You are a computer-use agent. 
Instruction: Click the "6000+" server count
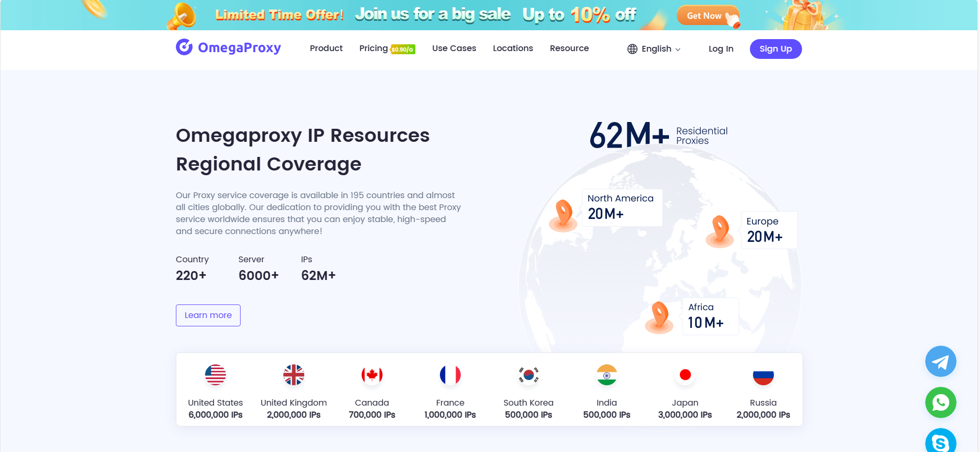(259, 275)
